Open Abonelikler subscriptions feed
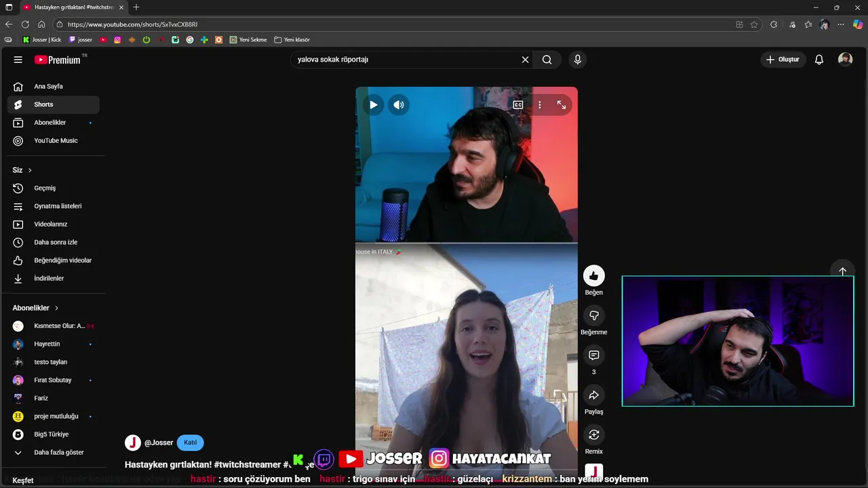Image resolution: width=868 pixels, height=488 pixels. point(53,123)
